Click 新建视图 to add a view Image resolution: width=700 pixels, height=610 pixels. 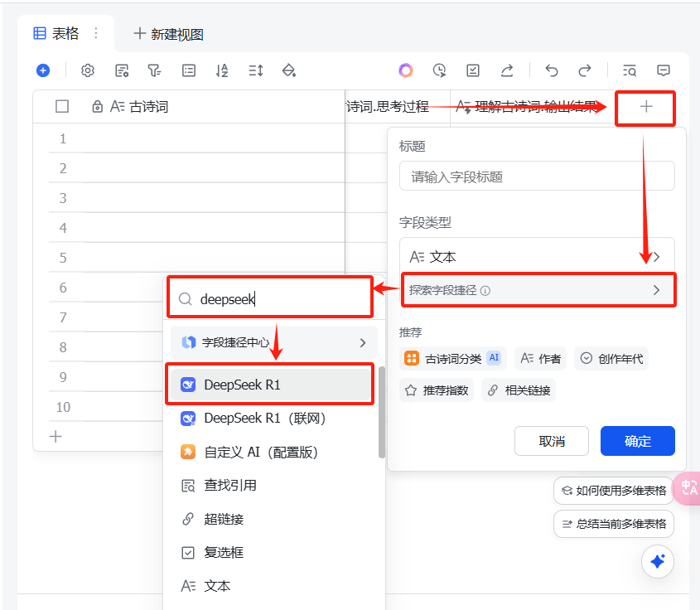(x=169, y=34)
